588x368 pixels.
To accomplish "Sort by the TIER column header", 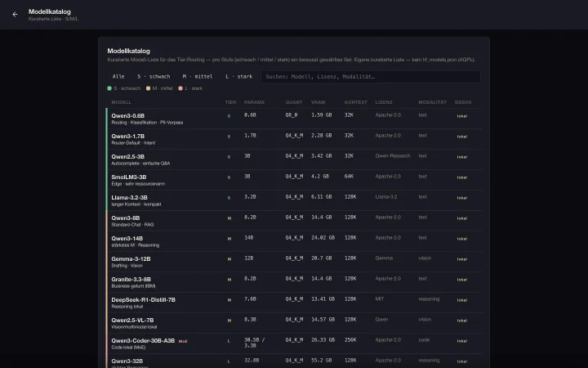I will click(230, 102).
